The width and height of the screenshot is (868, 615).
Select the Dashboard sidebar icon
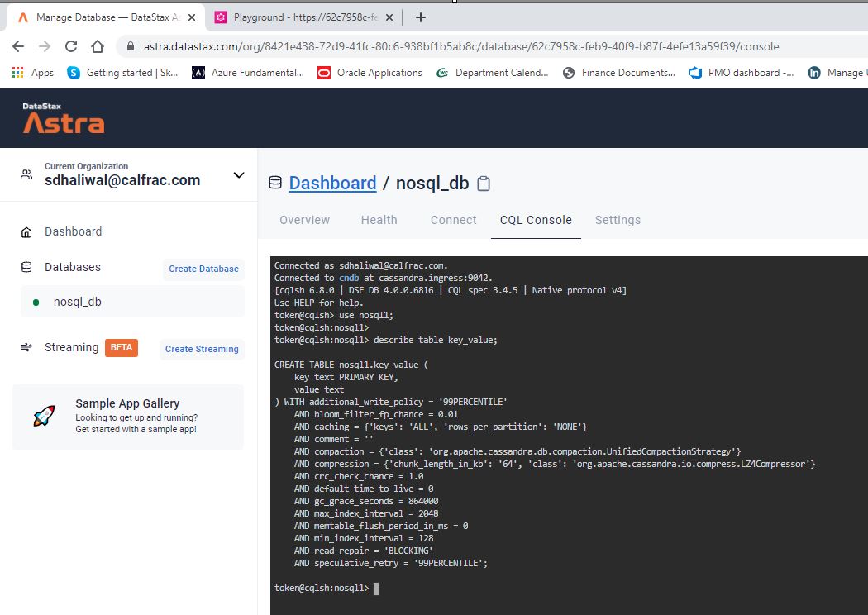point(25,231)
